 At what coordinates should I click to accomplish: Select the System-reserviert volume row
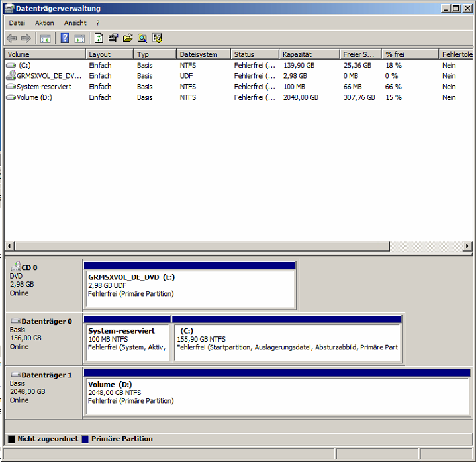point(44,87)
